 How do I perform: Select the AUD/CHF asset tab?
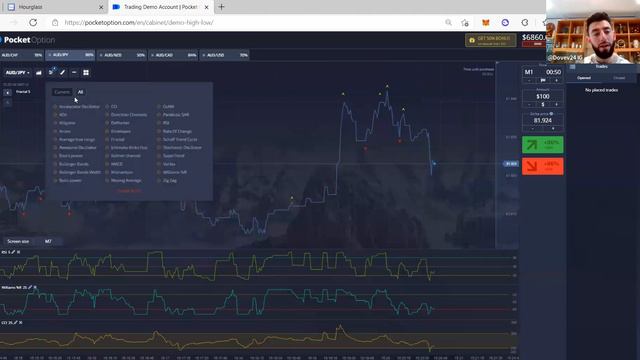click(x=21, y=55)
